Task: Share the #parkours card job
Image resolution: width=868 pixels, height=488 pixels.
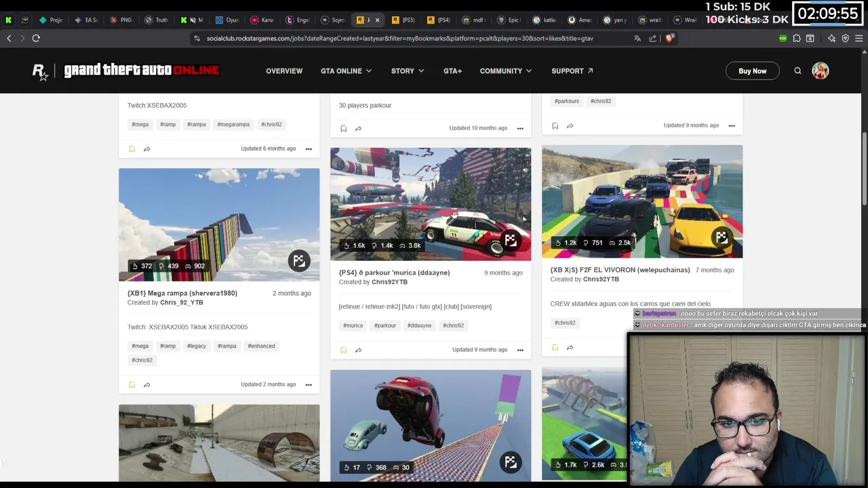Action: (x=570, y=126)
